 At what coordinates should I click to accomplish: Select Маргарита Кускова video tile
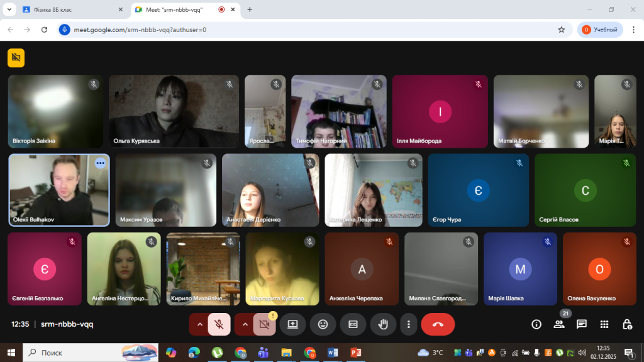pos(282,269)
